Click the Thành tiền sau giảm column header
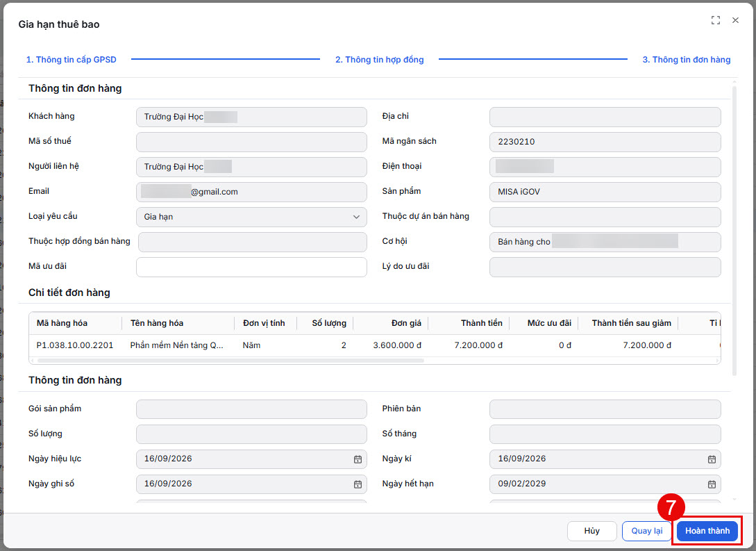Viewport: 756px width, 551px height. coord(631,323)
